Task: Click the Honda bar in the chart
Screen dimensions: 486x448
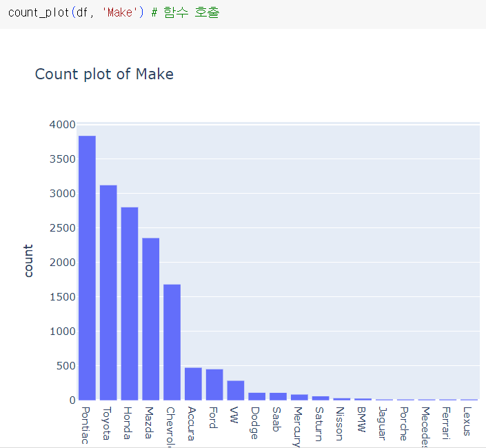Action: coord(130,304)
